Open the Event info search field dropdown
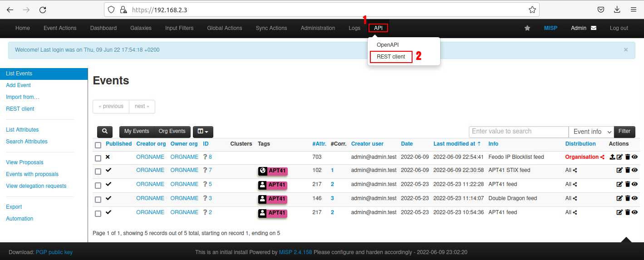This screenshot has height=260, width=644. click(591, 132)
